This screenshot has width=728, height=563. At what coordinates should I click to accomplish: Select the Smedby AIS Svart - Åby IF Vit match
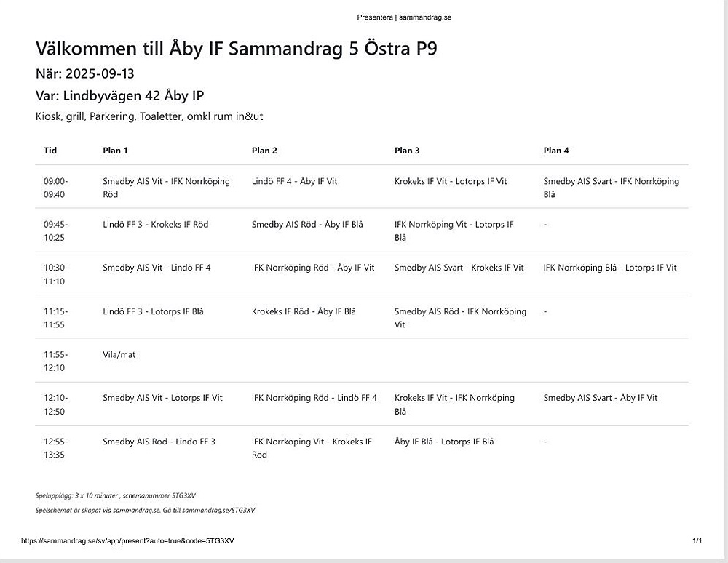pos(601,398)
